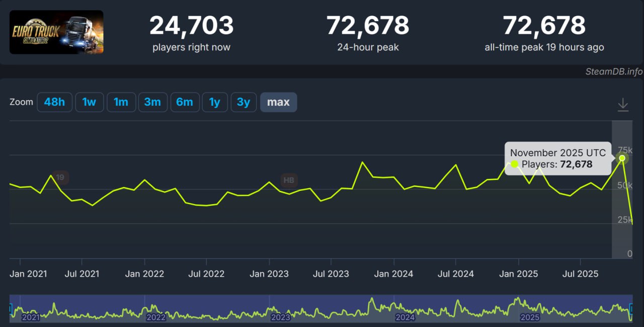
Task: Choose the 3m zoom range
Action: coord(152,102)
